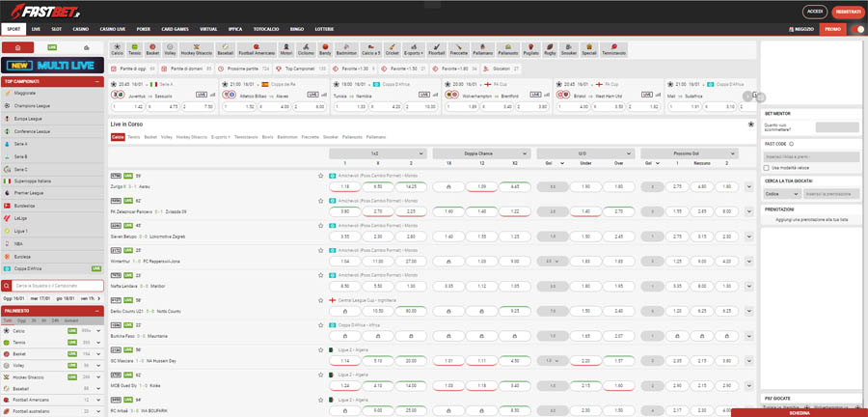Viewport: 868px width, 417px height.
Task: Select the Pugilato sport icon
Action: [x=530, y=49]
